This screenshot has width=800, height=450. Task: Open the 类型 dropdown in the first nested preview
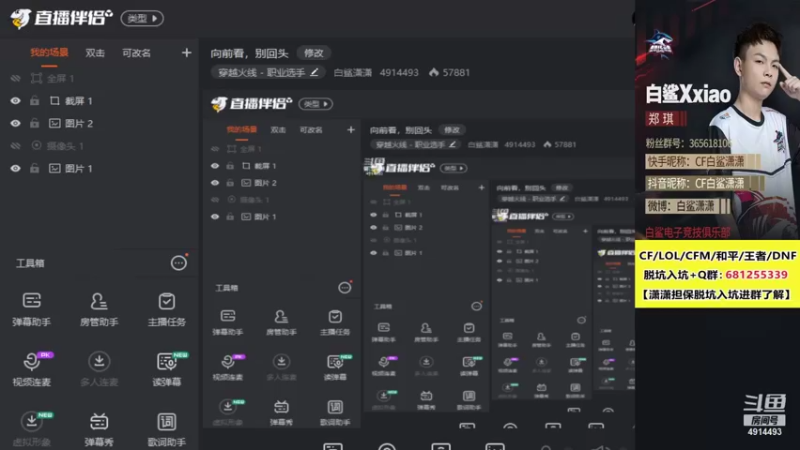tap(316, 104)
